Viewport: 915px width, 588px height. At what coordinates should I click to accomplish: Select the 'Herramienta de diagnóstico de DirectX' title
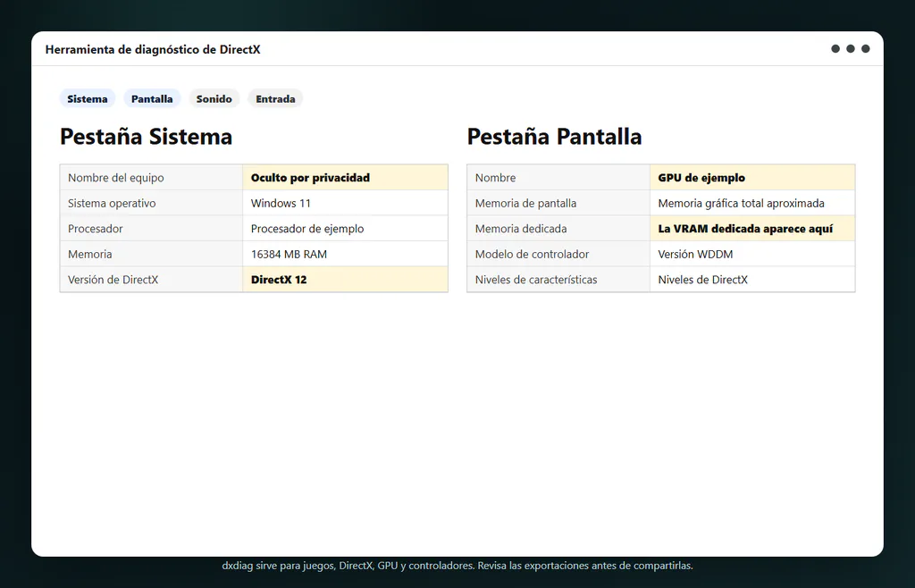click(153, 49)
